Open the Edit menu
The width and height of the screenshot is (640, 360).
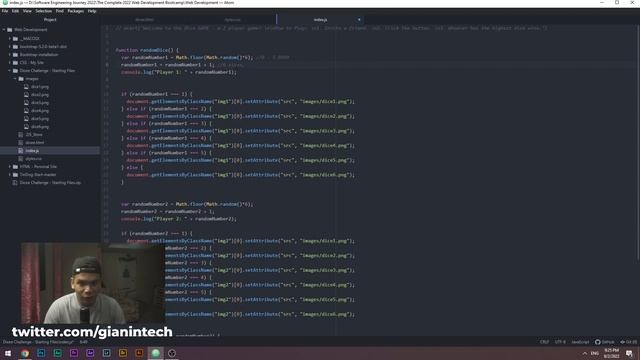(x=16, y=11)
